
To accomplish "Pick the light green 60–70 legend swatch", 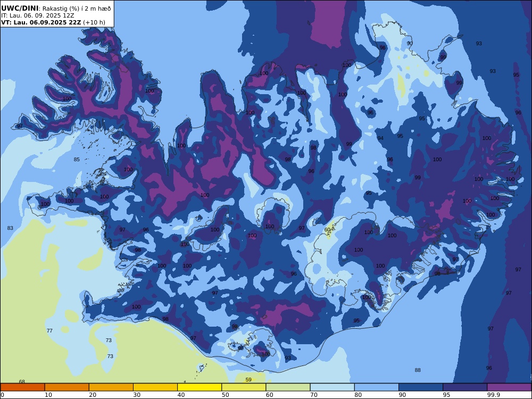I will [x=288, y=387].
